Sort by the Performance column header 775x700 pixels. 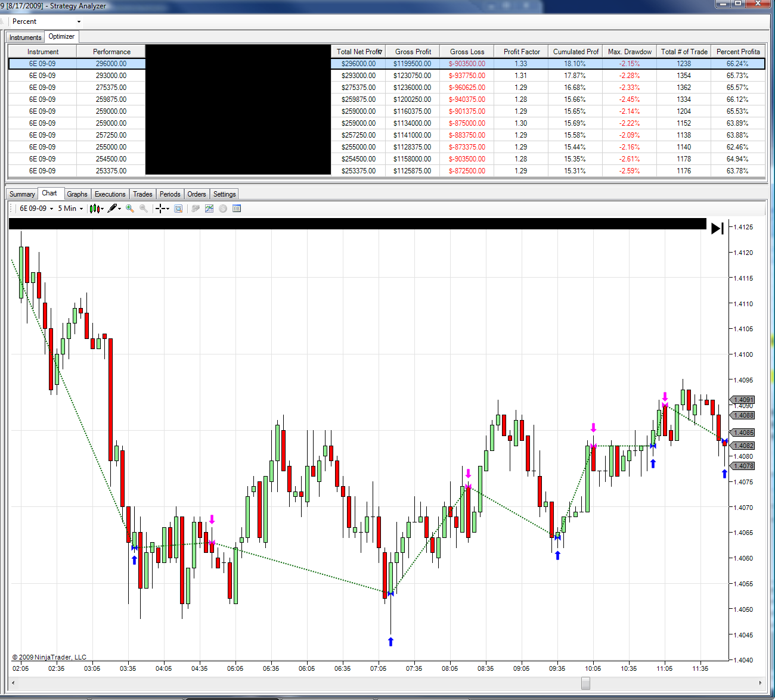pos(111,52)
